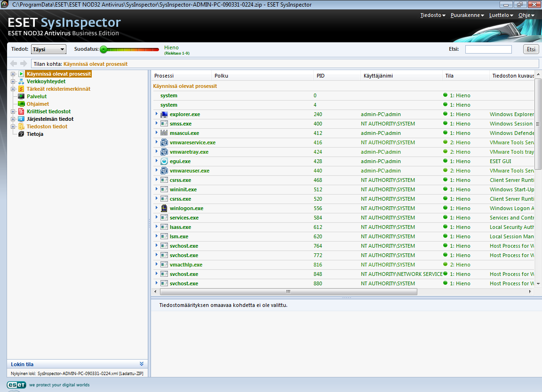Image resolution: width=542 pixels, height=392 pixels.
Task: Collapse the Lokin tila panel
Action: 141,364
